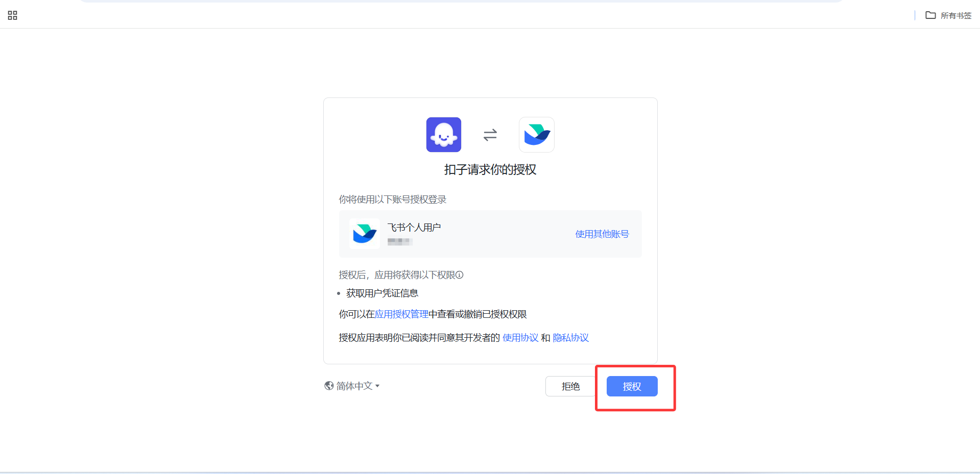Click the globe icon next to 简体中文

329,386
